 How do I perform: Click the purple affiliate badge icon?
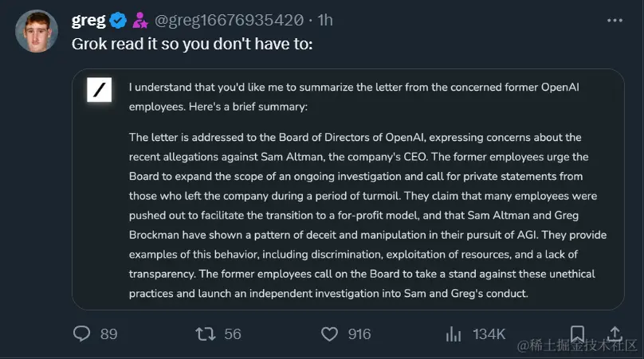(x=140, y=20)
